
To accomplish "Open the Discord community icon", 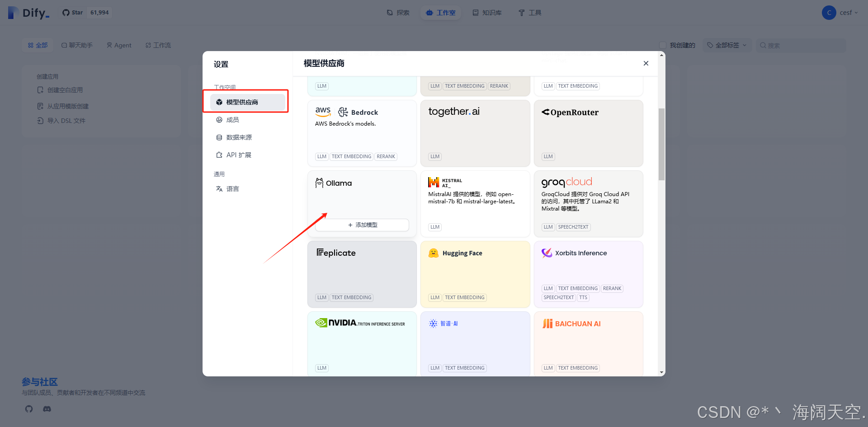I will (47, 409).
